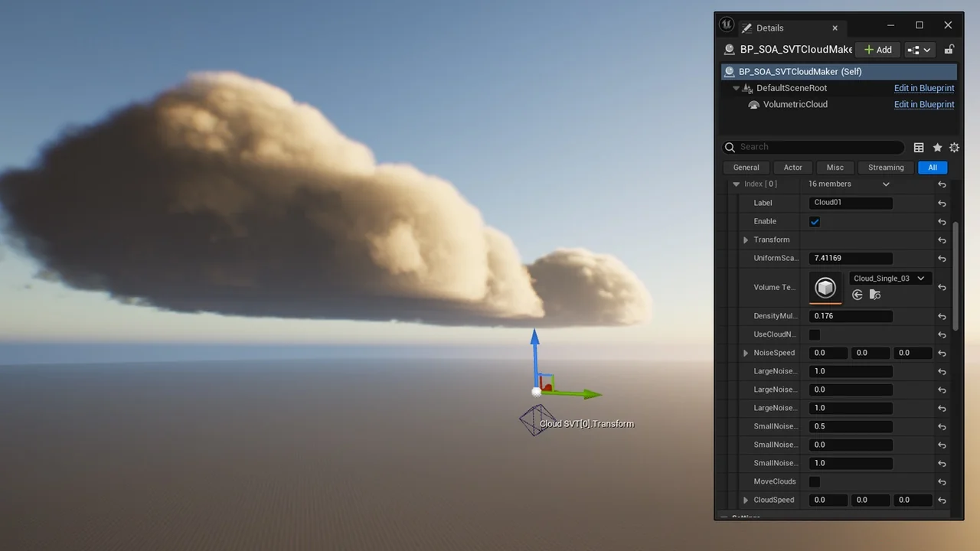The width and height of the screenshot is (980, 551).
Task: Disable the Enable checkbox for Cloud01
Action: click(814, 221)
